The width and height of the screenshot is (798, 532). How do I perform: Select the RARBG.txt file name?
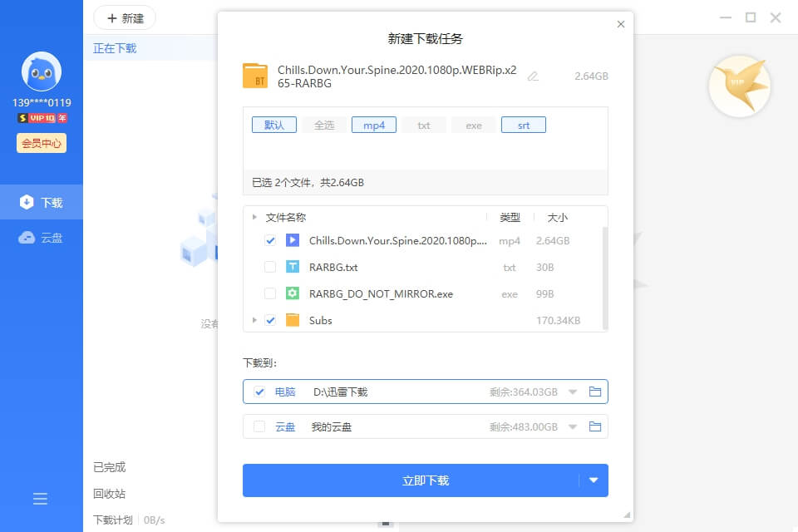coord(333,268)
